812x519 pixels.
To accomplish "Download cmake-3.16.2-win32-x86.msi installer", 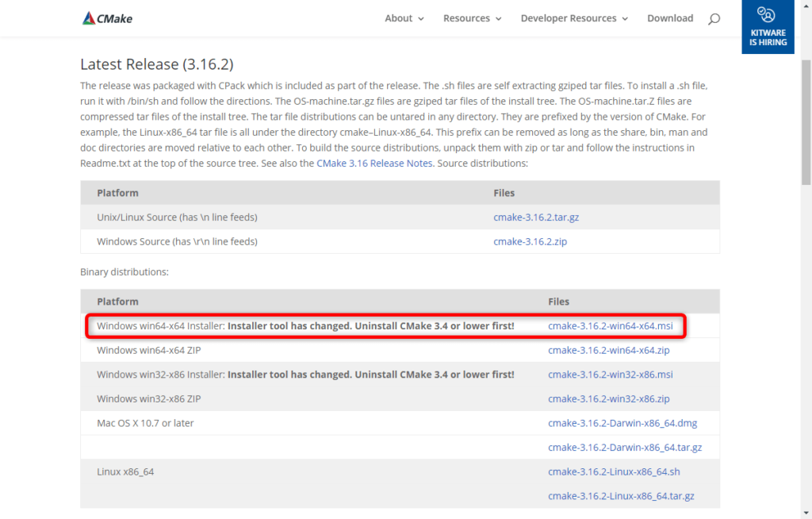I will pyautogui.click(x=610, y=375).
